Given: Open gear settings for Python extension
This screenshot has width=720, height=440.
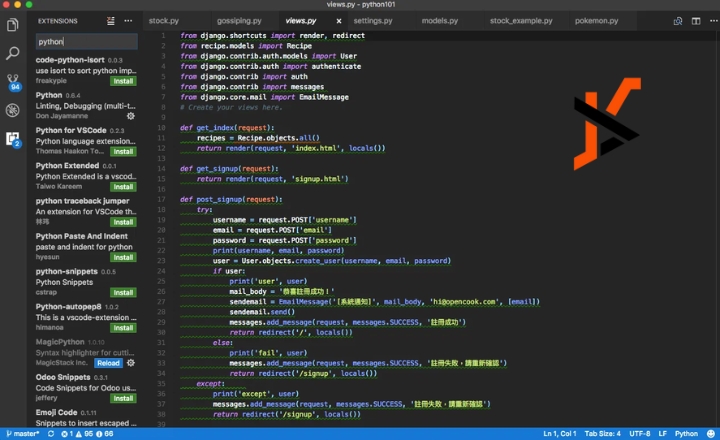Looking at the screenshot, I should click(131, 116).
